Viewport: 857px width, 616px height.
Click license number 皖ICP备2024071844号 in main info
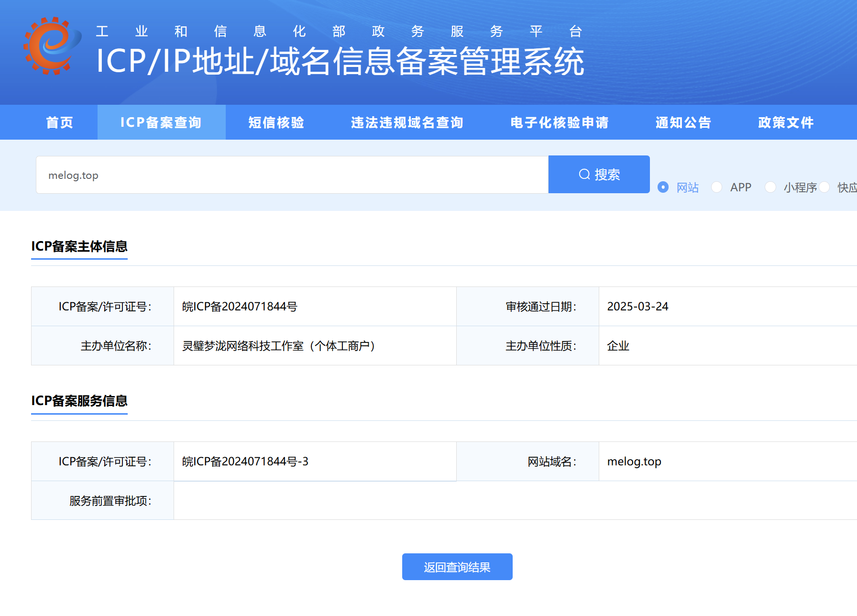[x=240, y=307]
